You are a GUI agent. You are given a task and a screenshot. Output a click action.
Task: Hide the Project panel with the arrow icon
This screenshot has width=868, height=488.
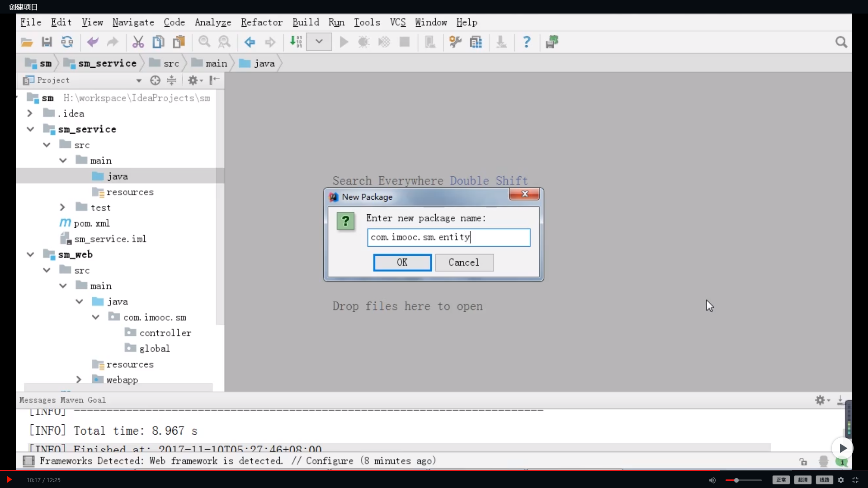tap(215, 80)
